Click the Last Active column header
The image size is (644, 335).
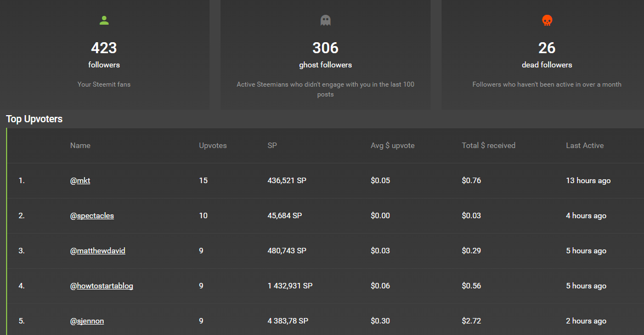tap(585, 145)
